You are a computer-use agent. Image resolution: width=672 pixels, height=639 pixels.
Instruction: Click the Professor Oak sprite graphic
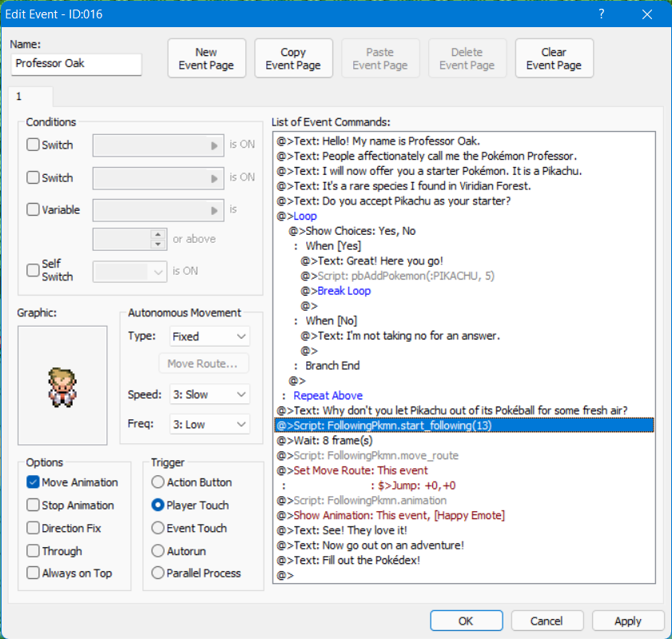pos(62,385)
